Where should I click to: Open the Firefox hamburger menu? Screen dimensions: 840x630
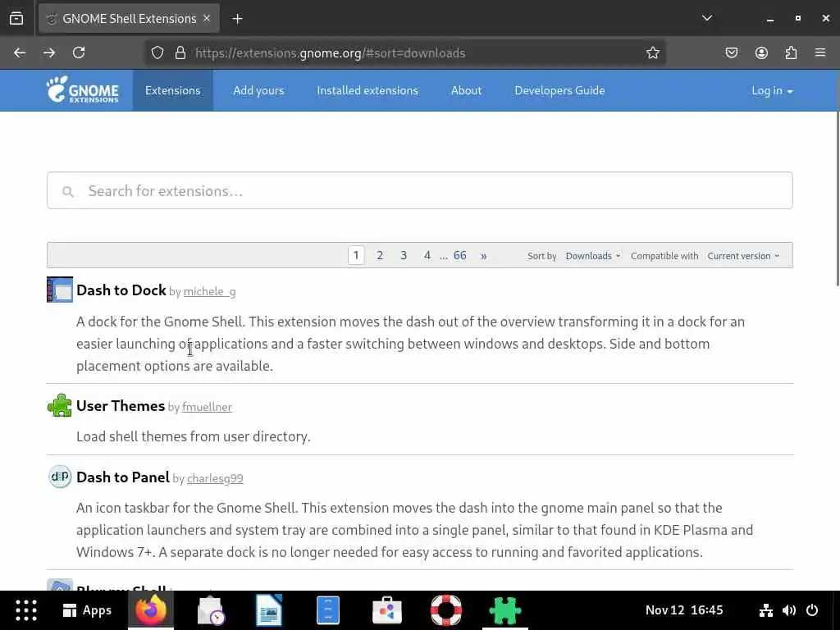tap(820, 52)
